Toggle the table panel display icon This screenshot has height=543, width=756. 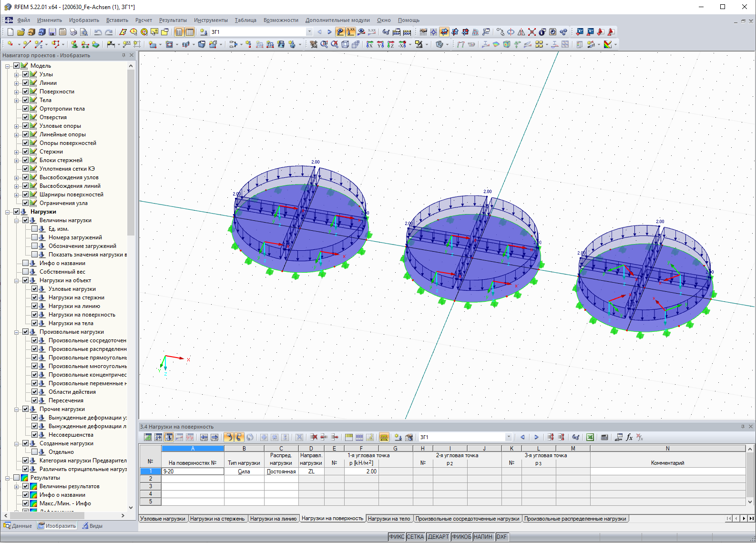coord(190,32)
